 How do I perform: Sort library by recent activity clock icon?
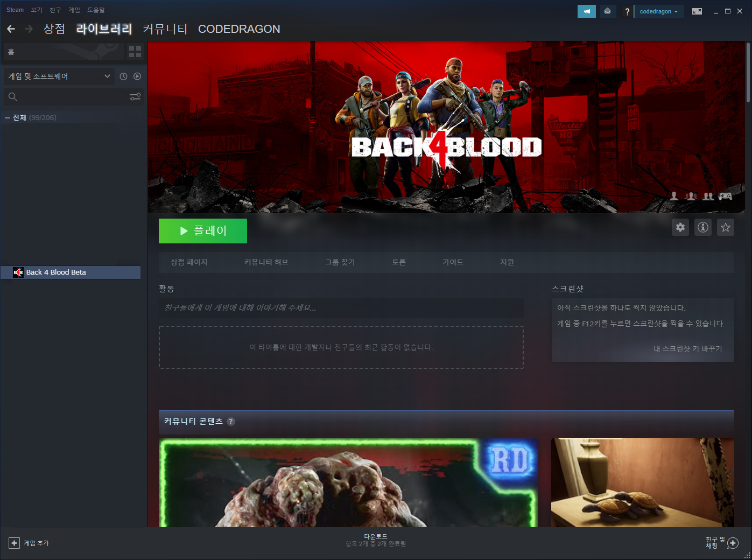tap(123, 76)
